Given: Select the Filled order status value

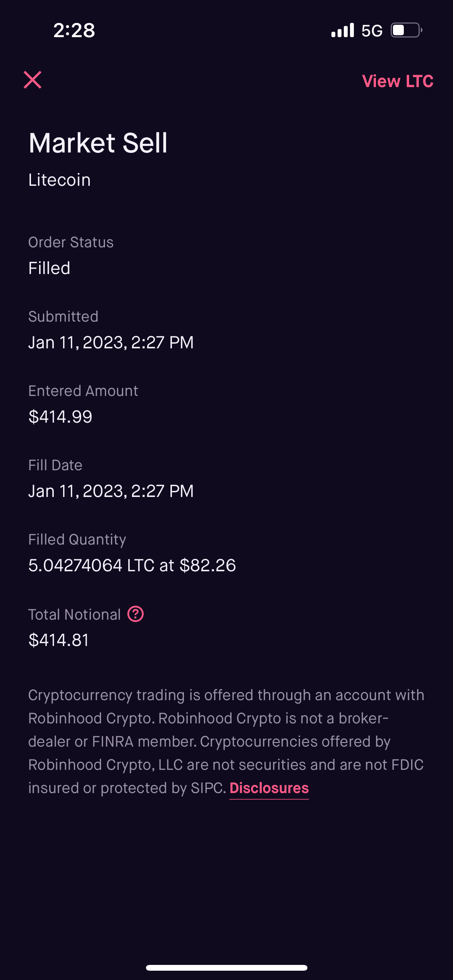Looking at the screenshot, I should (49, 268).
